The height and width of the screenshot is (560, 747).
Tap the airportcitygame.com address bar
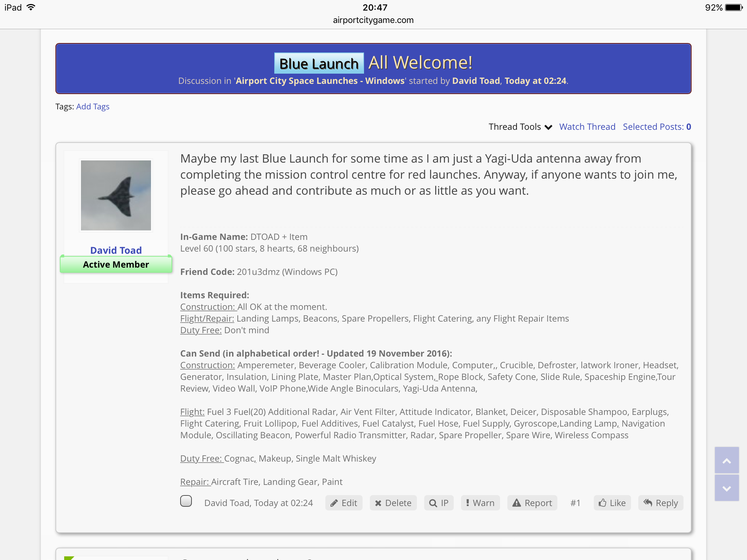pyautogui.click(x=373, y=20)
